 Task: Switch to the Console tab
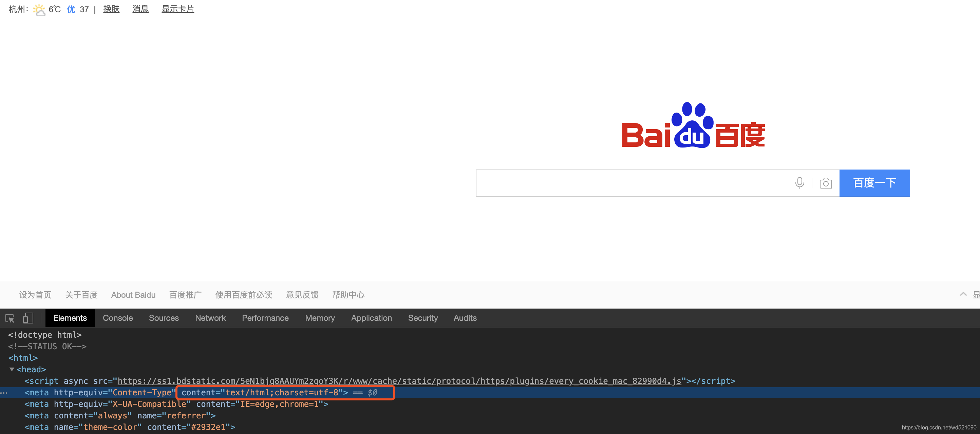pyautogui.click(x=117, y=318)
